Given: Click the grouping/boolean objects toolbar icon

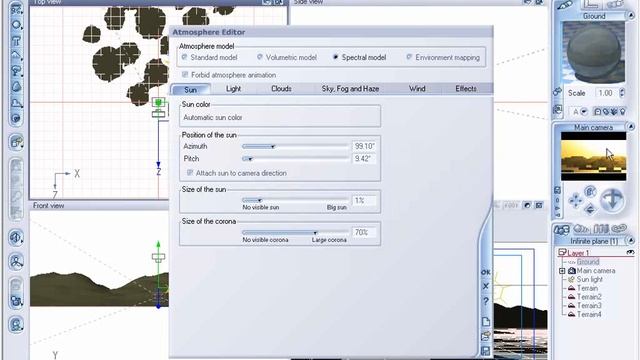Looking at the screenshot, I should pyautogui.click(x=16, y=142).
